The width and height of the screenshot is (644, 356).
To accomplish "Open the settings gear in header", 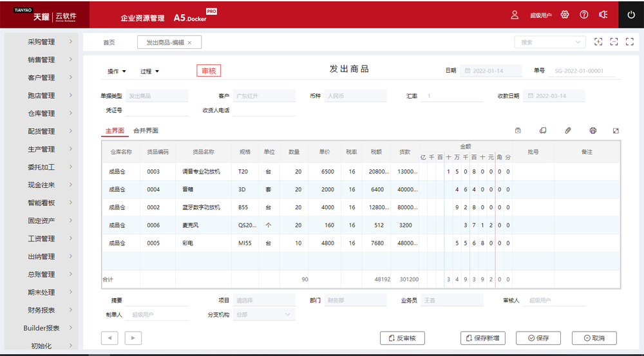I will click(565, 15).
